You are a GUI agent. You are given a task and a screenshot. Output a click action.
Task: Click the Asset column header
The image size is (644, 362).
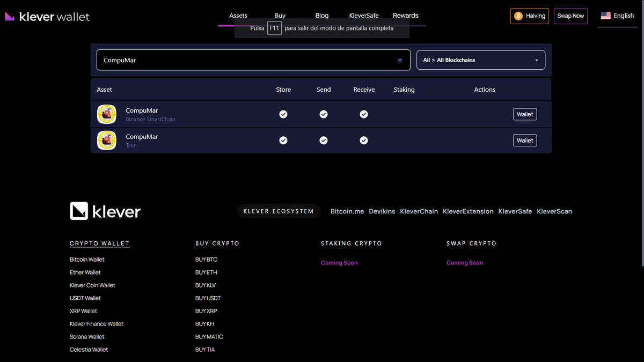click(105, 90)
